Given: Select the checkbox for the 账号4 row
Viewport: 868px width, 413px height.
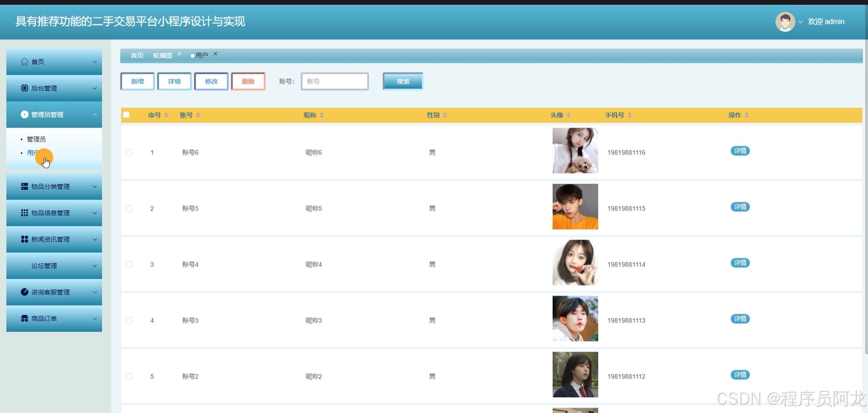Looking at the screenshot, I should 129,264.
